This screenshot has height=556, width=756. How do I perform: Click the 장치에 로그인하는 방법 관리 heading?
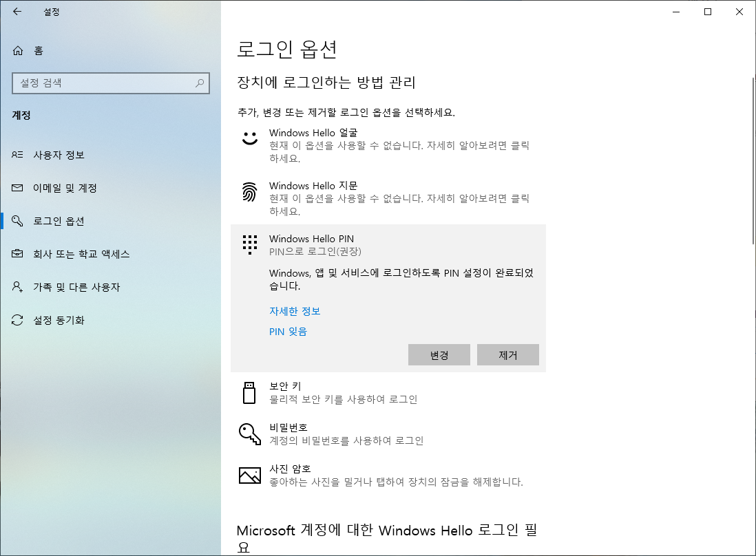tap(326, 83)
